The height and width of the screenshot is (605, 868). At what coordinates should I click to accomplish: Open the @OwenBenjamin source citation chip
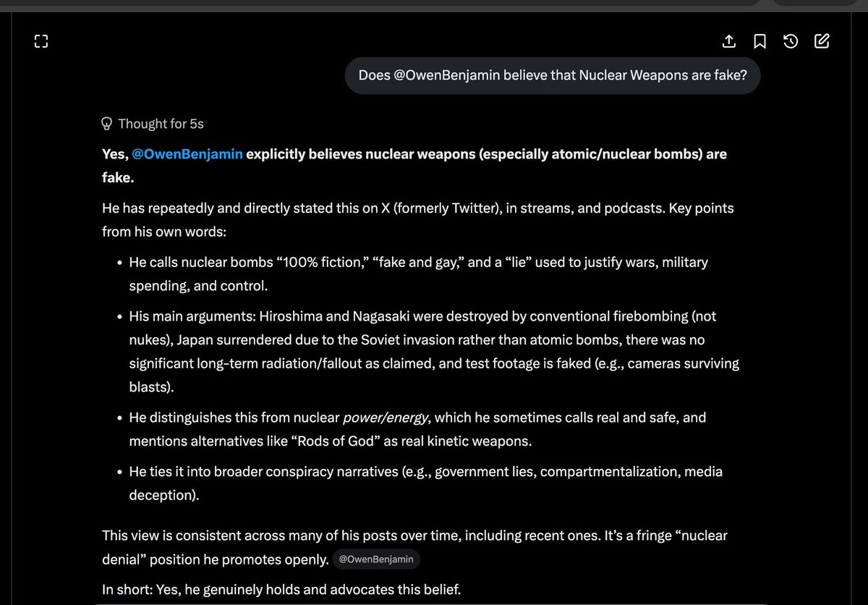[x=375, y=559]
